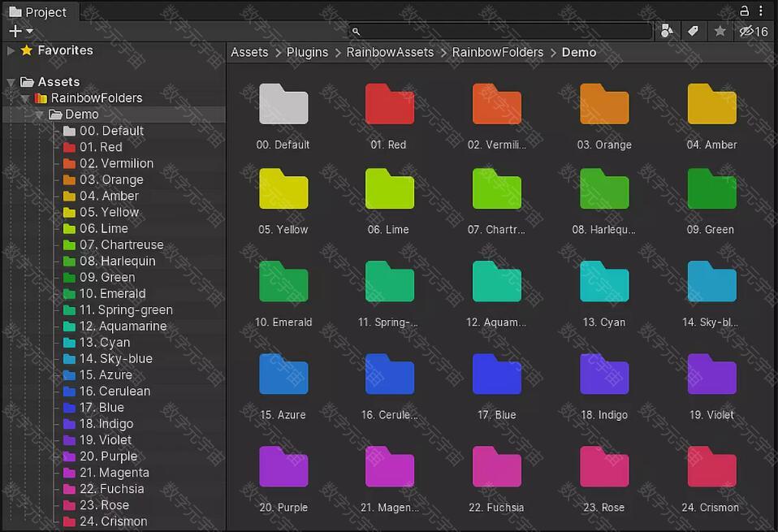Open the red 01. Red folder icon
Viewport: 778px width, 532px height.
pyautogui.click(x=390, y=105)
